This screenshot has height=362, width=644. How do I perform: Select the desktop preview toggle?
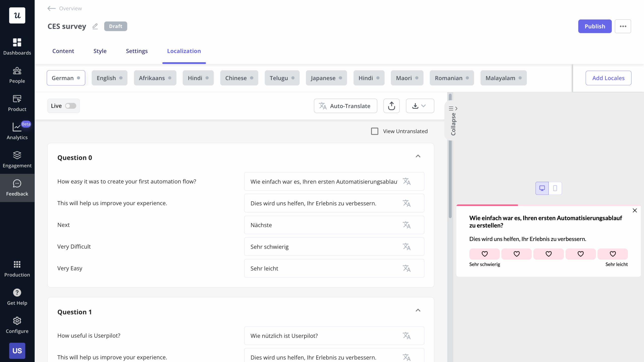[x=542, y=188]
